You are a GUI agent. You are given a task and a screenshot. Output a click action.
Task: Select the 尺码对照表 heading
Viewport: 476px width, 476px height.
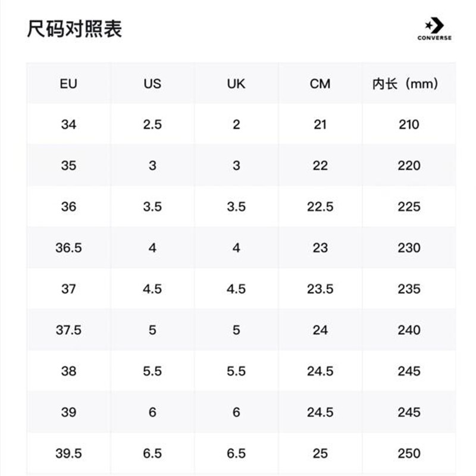point(74,29)
